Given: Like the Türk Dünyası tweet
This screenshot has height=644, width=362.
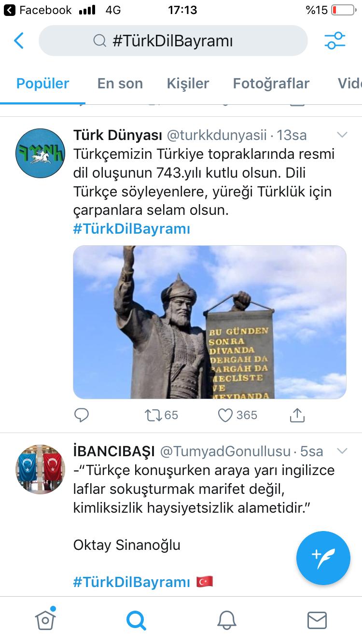Looking at the screenshot, I should pyautogui.click(x=237, y=415).
